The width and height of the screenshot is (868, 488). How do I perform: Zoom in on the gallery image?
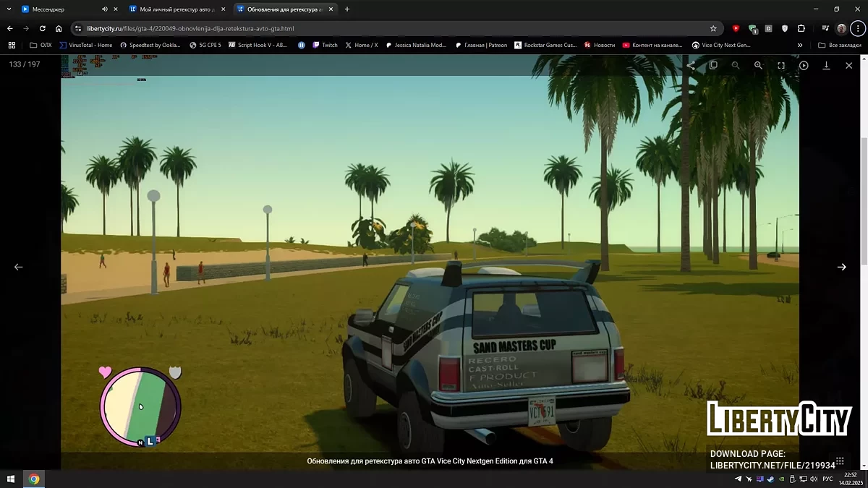758,65
